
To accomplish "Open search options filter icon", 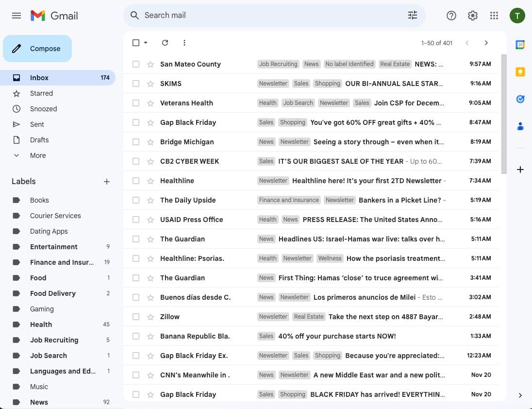I will [412, 15].
